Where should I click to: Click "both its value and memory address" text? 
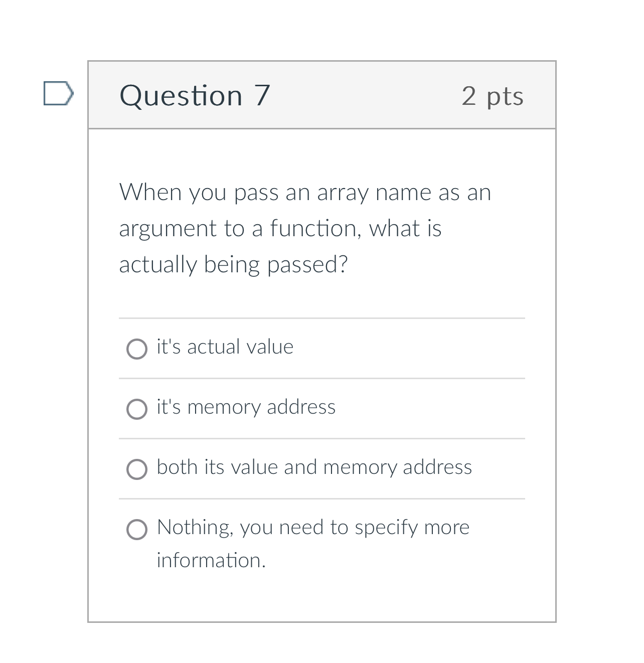314,467
